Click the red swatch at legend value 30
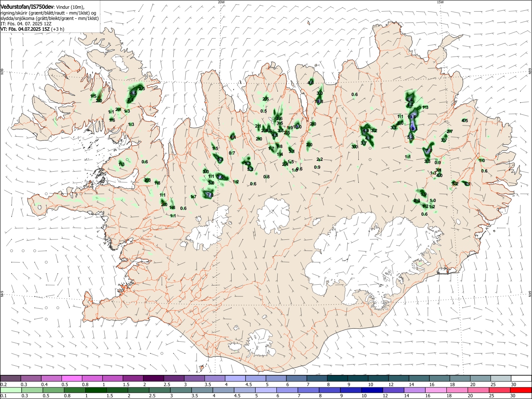Screen dimensions: 532x399 coord(521,390)
